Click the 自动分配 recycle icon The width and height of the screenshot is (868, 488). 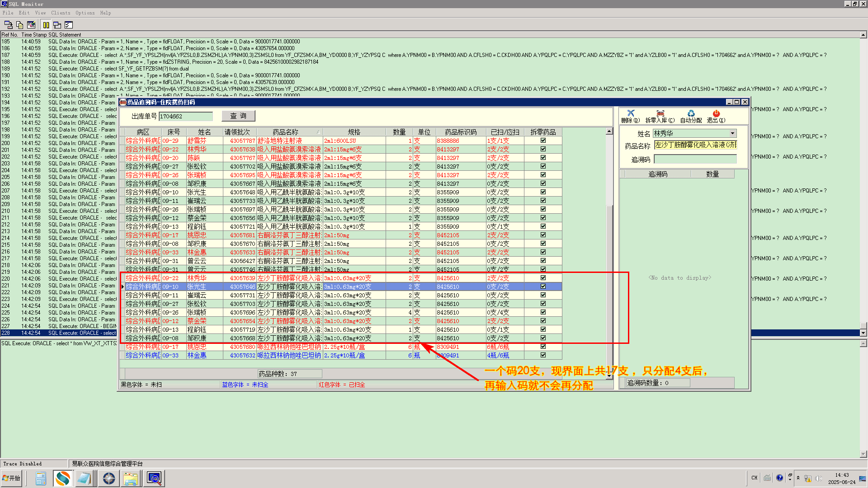pyautogui.click(x=690, y=113)
